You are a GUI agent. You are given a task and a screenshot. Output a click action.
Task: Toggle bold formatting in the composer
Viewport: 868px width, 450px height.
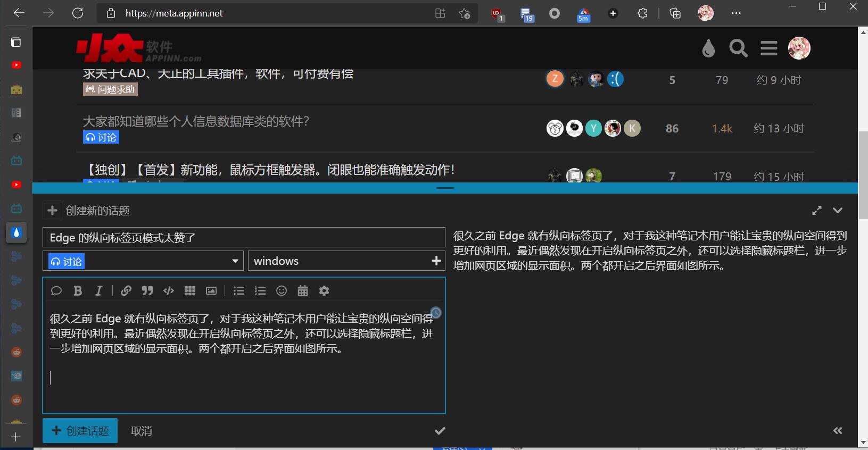(x=78, y=290)
